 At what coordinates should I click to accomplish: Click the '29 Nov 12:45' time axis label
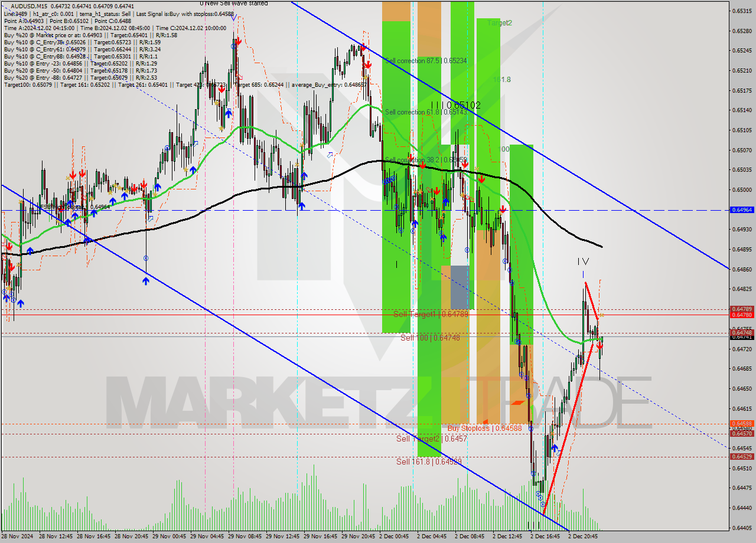click(x=283, y=537)
